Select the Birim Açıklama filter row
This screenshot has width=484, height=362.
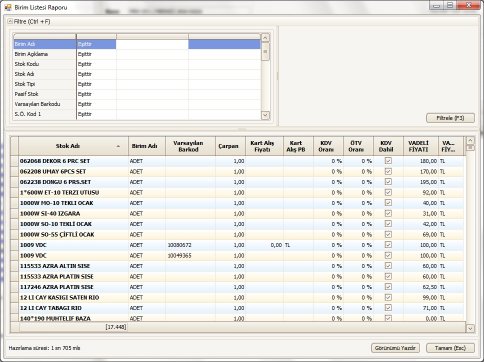(x=137, y=54)
